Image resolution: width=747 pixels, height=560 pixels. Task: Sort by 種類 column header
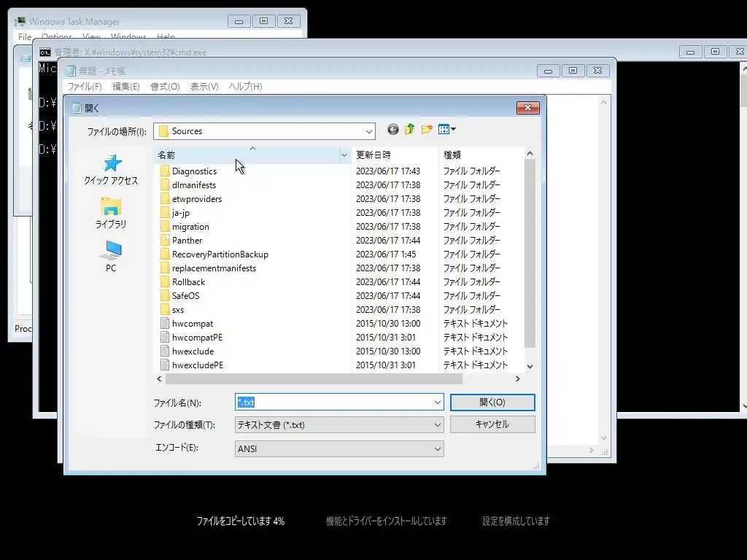pos(481,155)
